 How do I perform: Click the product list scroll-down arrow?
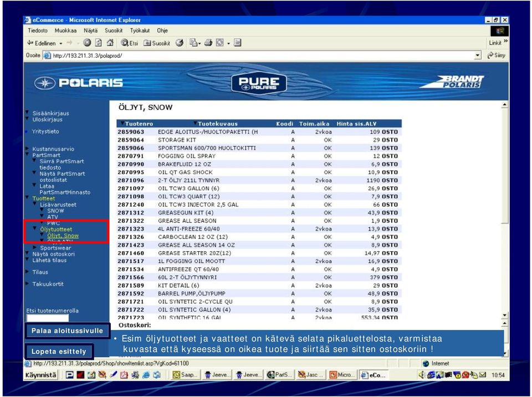coord(505,315)
